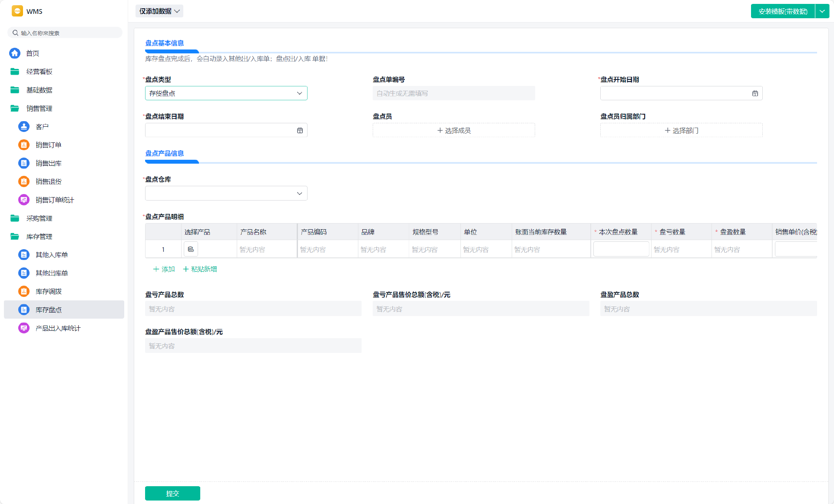Viewport: 834px width, 504px height.
Task: Click the 首页 home icon
Action: pos(15,53)
